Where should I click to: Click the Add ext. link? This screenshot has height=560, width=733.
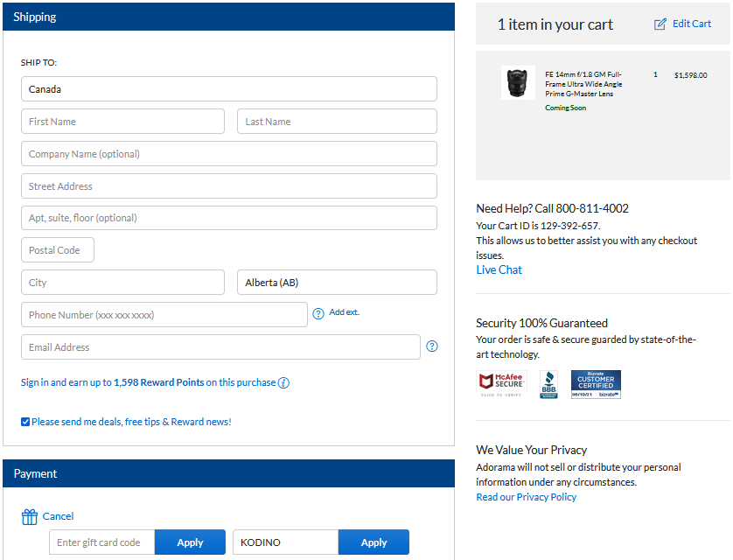click(344, 312)
